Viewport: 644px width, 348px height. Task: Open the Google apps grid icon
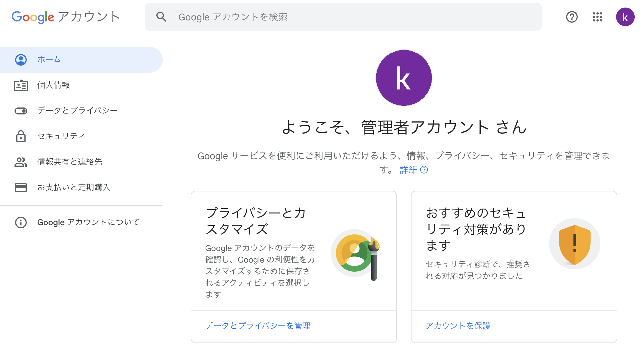point(598,17)
